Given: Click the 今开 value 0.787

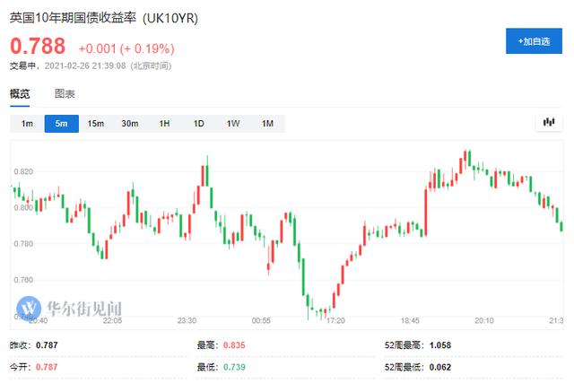Looking at the screenshot, I should click(47, 367).
